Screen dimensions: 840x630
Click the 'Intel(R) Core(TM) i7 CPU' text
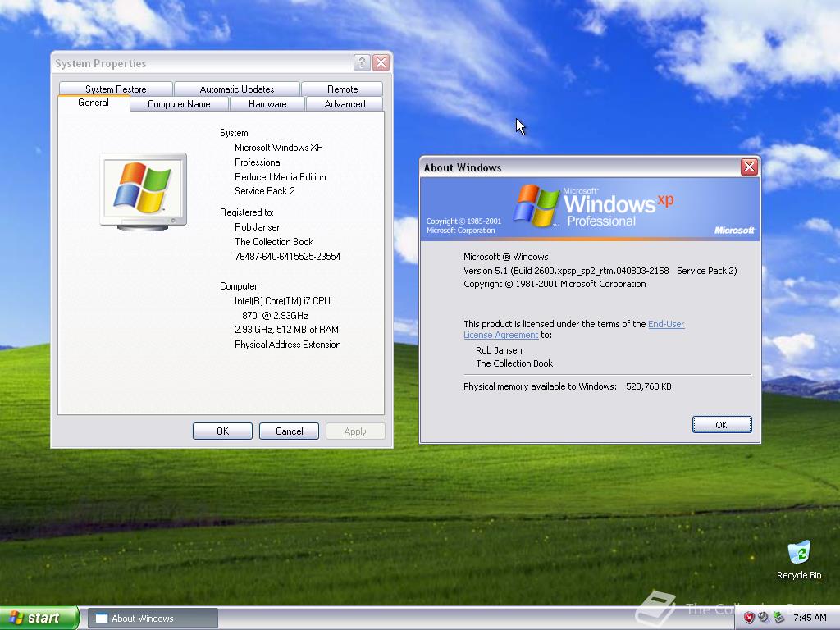(282, 301)
